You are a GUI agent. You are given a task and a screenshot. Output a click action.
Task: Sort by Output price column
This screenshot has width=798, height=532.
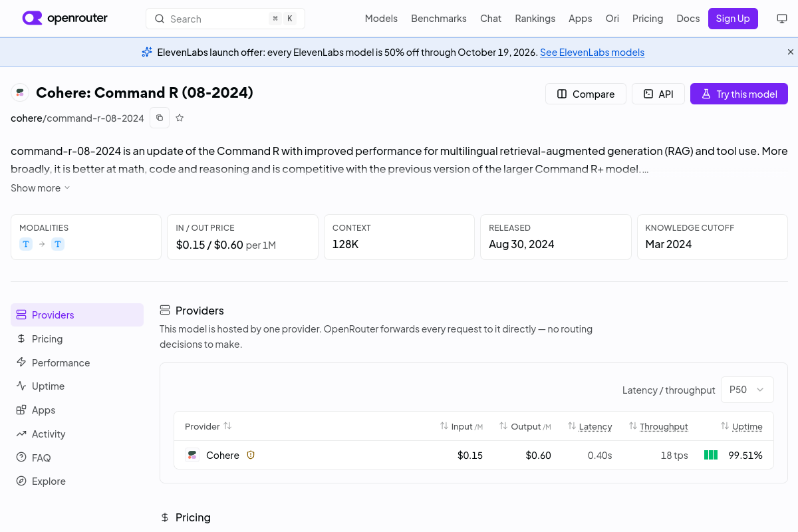pyautogui.click(x=525, y=426)
